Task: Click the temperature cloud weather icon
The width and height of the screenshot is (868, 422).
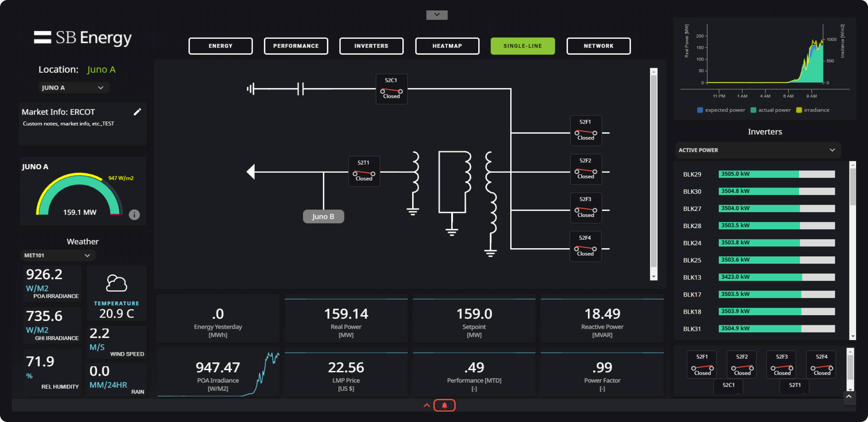Action: point(116,284)
